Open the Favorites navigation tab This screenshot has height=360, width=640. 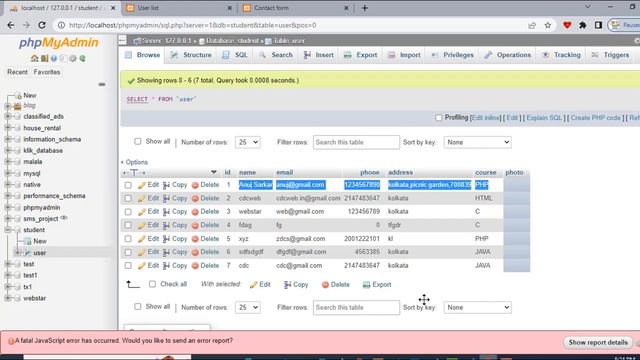[47, 72]
